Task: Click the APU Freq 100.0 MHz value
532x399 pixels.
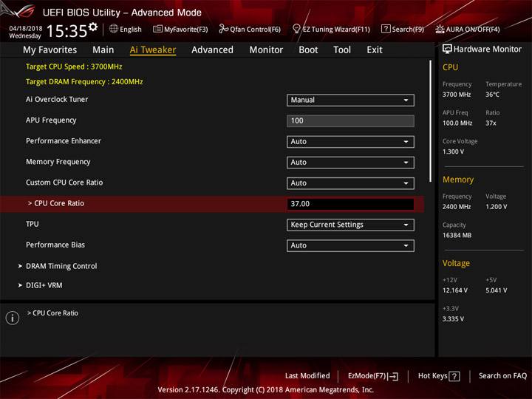Action: pos(457,123)
